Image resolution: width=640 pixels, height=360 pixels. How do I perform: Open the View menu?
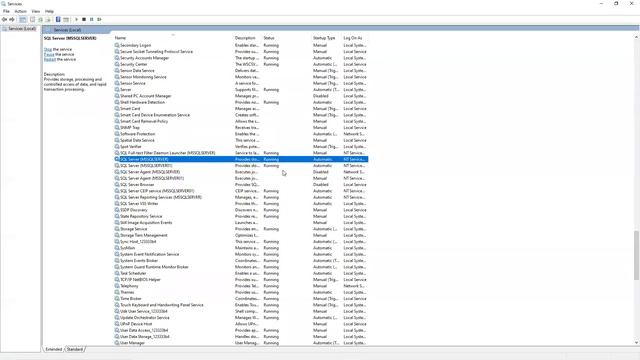coord(36,11)
